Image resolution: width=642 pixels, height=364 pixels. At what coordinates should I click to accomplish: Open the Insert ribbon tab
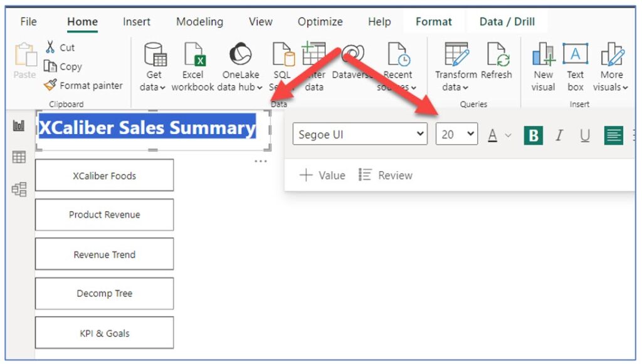click(136, 22)
